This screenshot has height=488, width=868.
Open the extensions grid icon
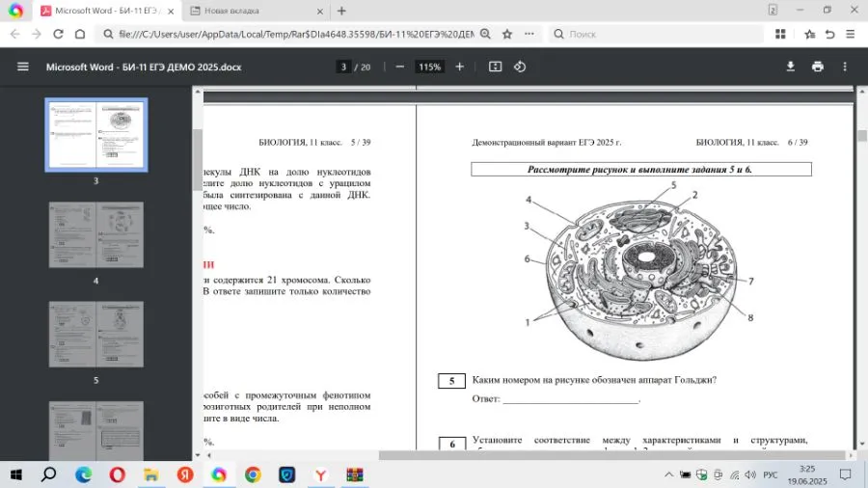click(x=780, y=35)
